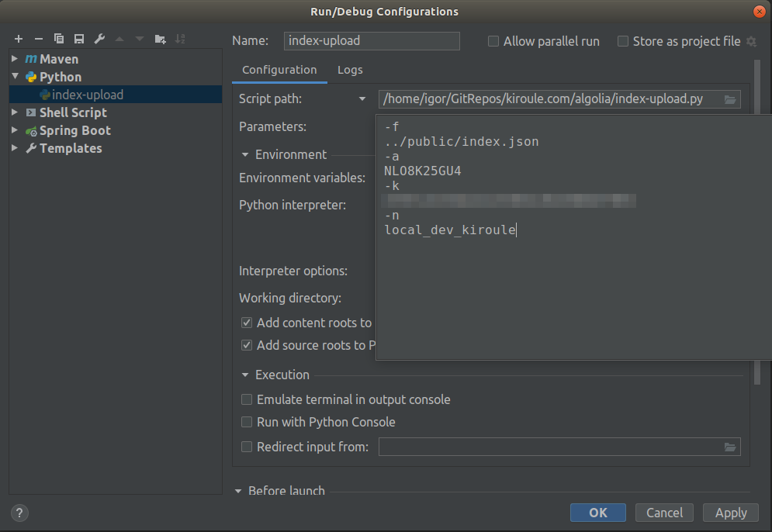Switch to the Configuration tab
This screenshot has width=772, height=532.
(279, 70)
